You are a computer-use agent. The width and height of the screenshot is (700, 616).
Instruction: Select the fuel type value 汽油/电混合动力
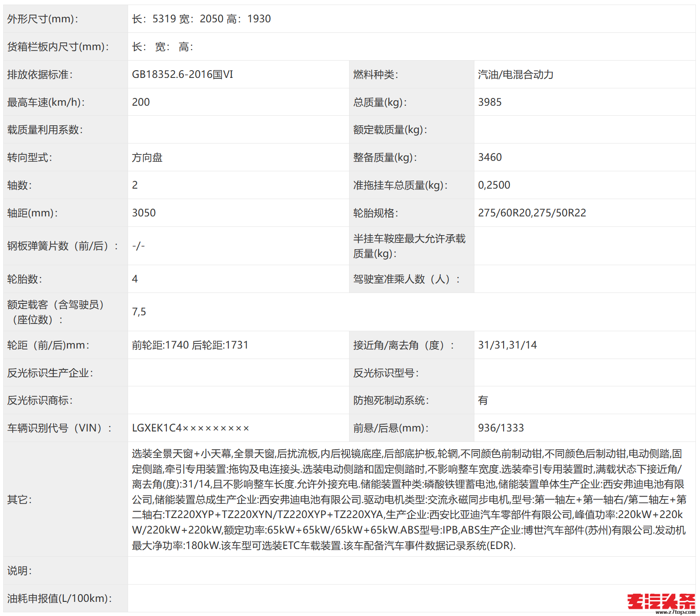tap(515, 74)
